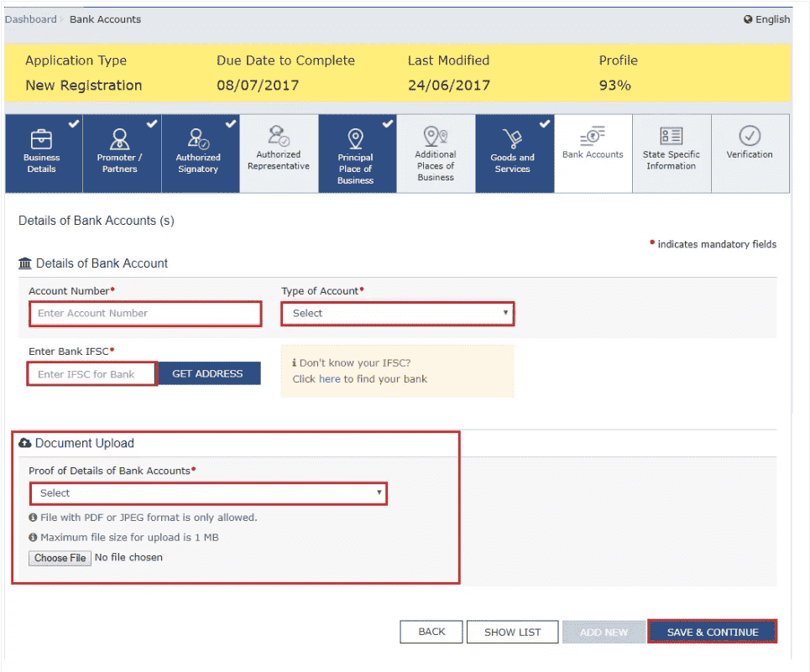Image resolution: width=810 pixels, height=672 pixels.
Task: Click the BACK button
Action: point(431,632)
